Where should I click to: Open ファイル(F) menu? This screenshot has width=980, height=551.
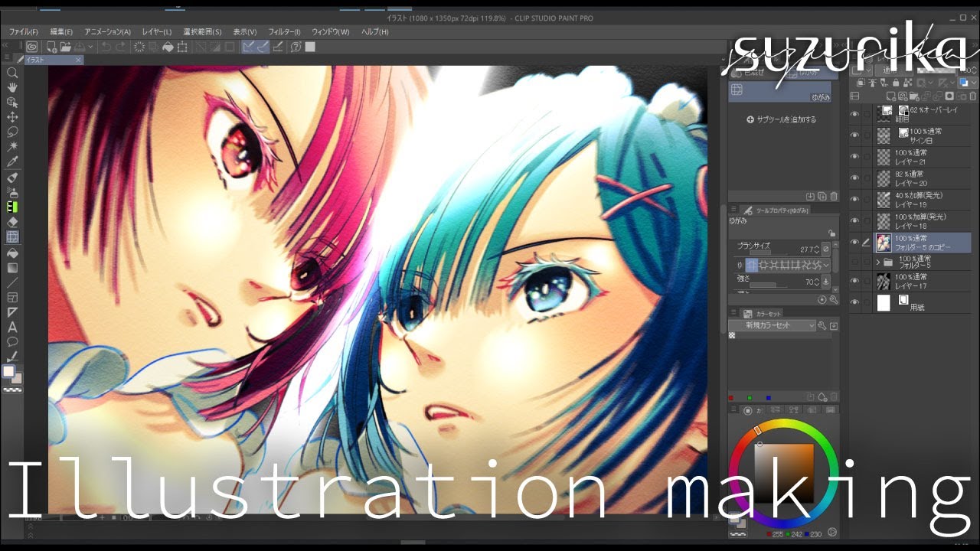[x=24, y=32]
